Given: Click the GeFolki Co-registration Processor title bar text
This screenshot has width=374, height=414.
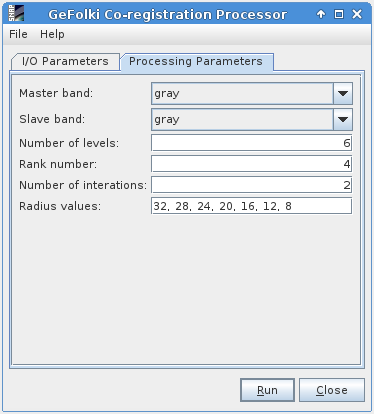Looking at the screenshot, I should pos(167,15).
